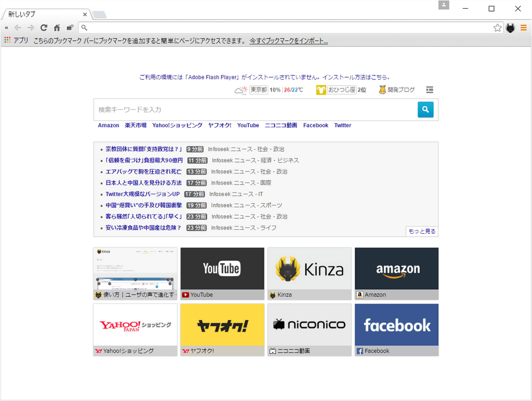This screenshot has width=532, height=401.
Task: Click the もっと見る button
Action: tap(422, 231)
